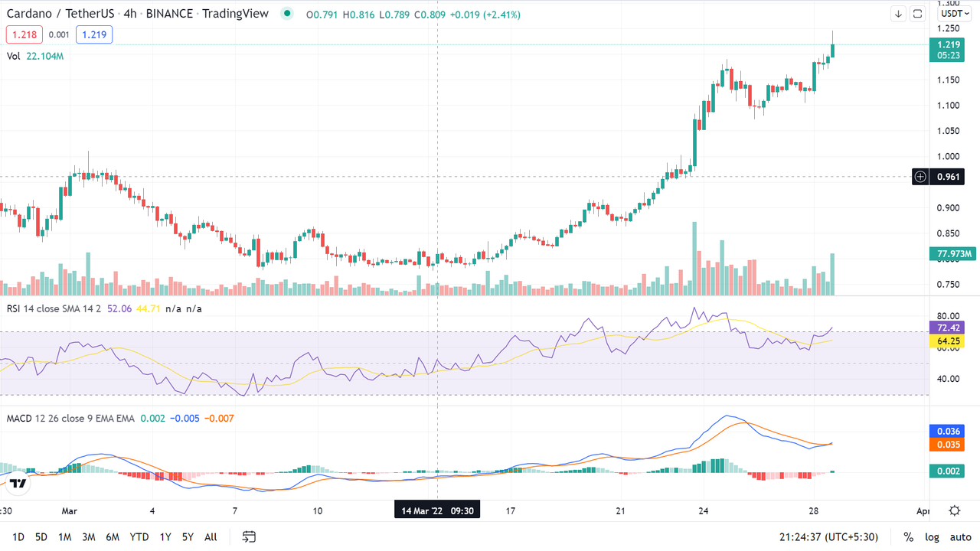Toggle the percent scale mode

[909, 537]
